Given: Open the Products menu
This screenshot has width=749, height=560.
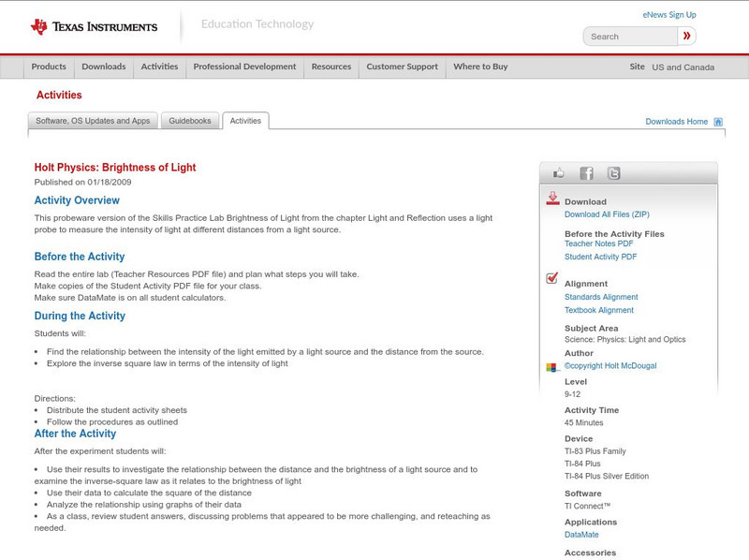Looking at the screenshot, I should pyautogui.click(x=49, y=66).
